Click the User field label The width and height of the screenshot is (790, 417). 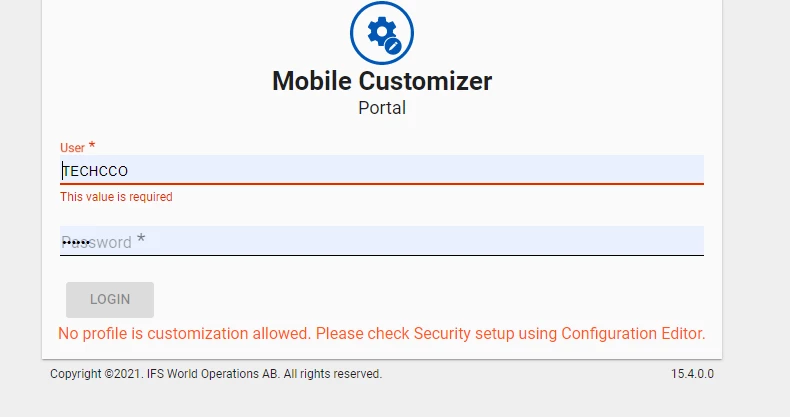(72, 148)
